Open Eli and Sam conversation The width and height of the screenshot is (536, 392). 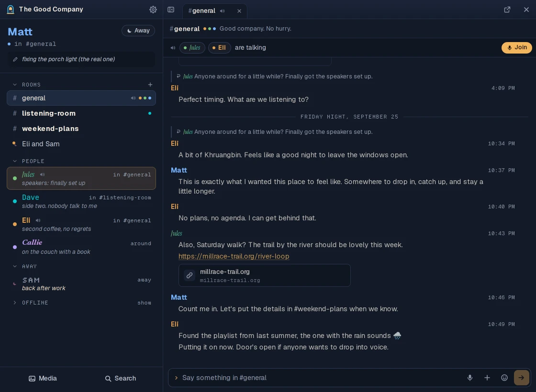coord(81,144)
